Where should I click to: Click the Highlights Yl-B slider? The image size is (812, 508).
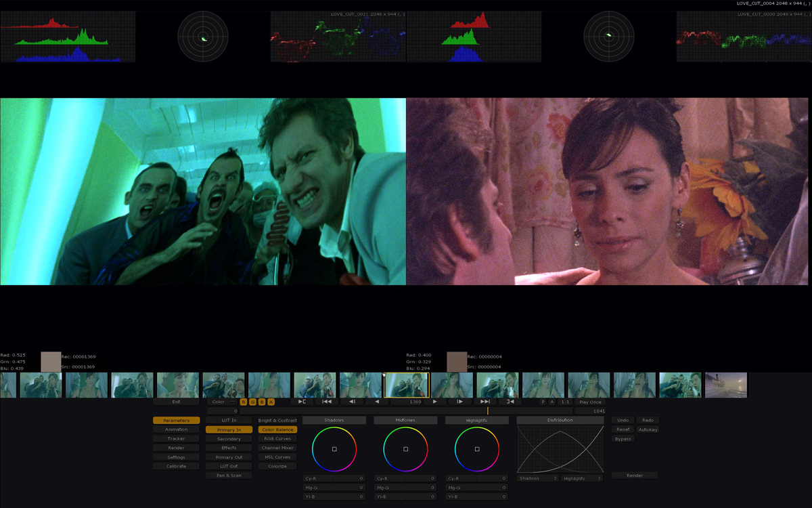tap(477, 496)
